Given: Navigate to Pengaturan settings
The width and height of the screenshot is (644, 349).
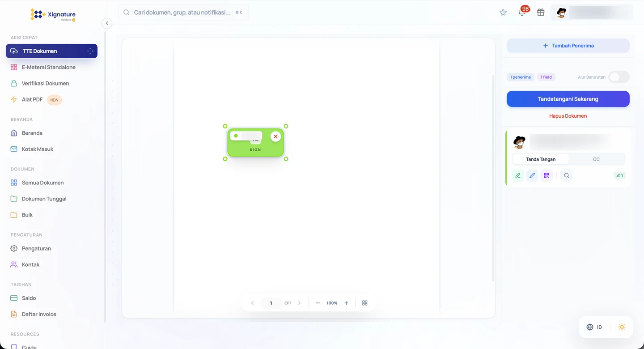Looking at the screenshot, I should click(x=51, y=248).
